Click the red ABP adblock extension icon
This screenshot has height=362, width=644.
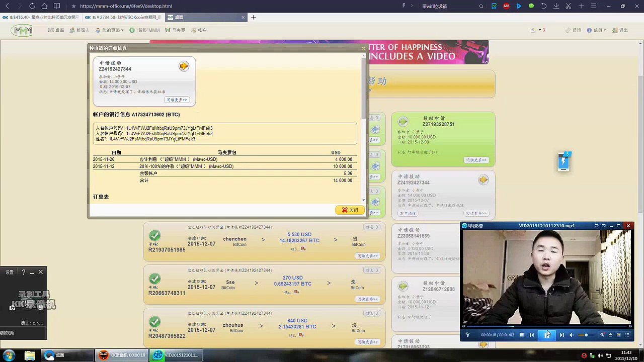click(x=506, y=6)
